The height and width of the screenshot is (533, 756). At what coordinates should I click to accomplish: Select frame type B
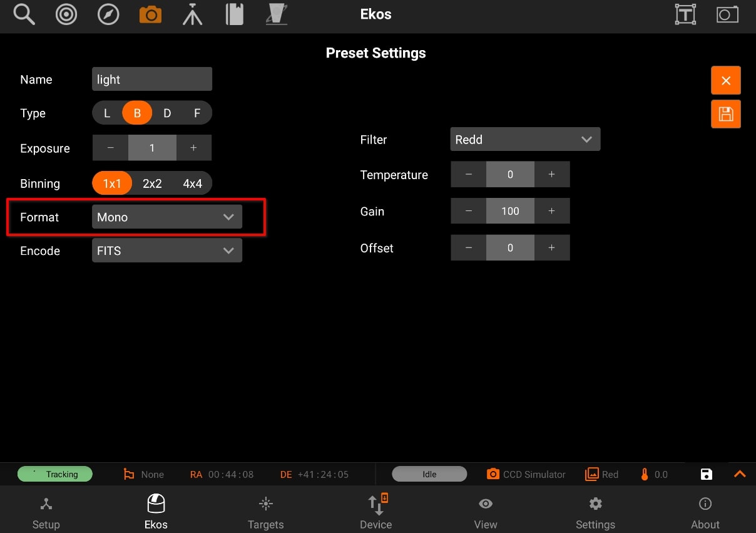(137, 113)
